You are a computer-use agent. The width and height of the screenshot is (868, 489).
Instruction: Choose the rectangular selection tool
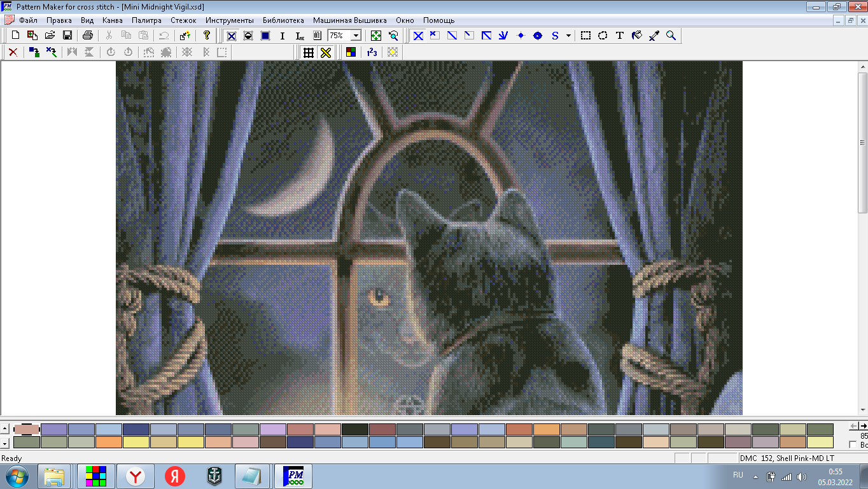coord(585,36)
